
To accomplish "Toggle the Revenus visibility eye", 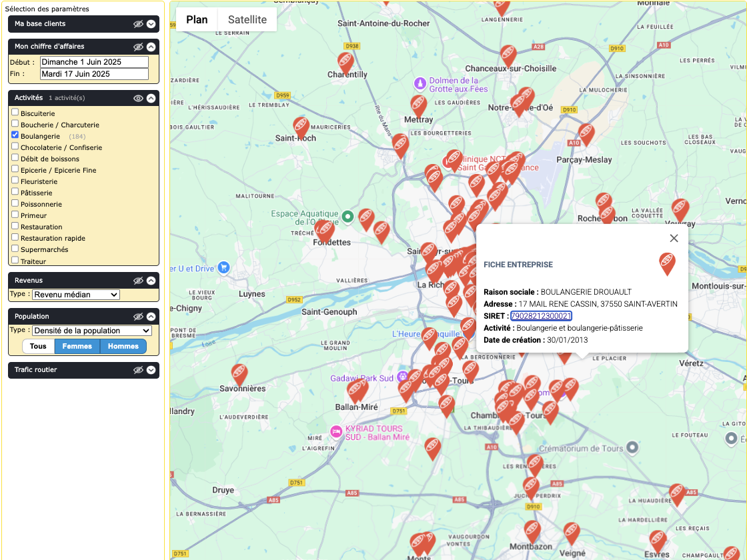I will pyautogui.click(x=138, y=281).
